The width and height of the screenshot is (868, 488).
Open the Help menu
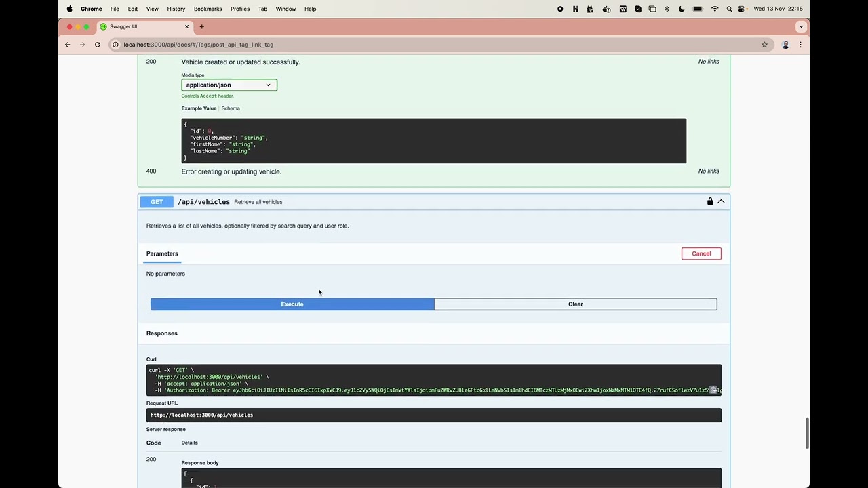tap(310, 9)
